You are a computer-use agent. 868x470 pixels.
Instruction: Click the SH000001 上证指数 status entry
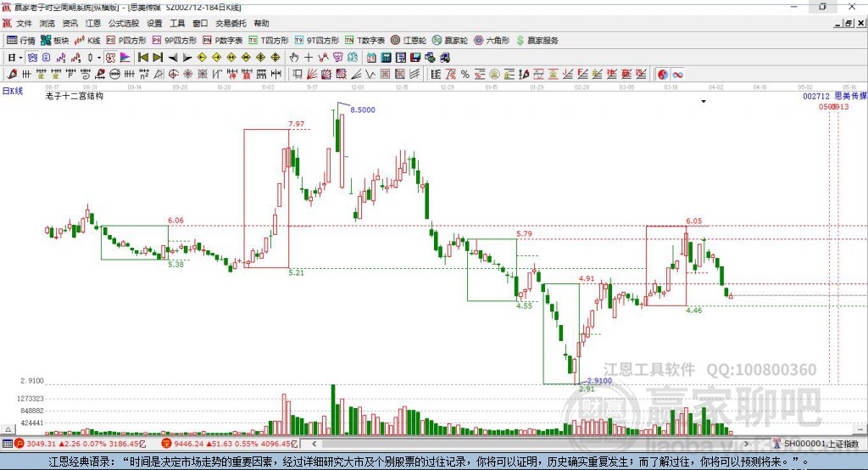(816, 444)
